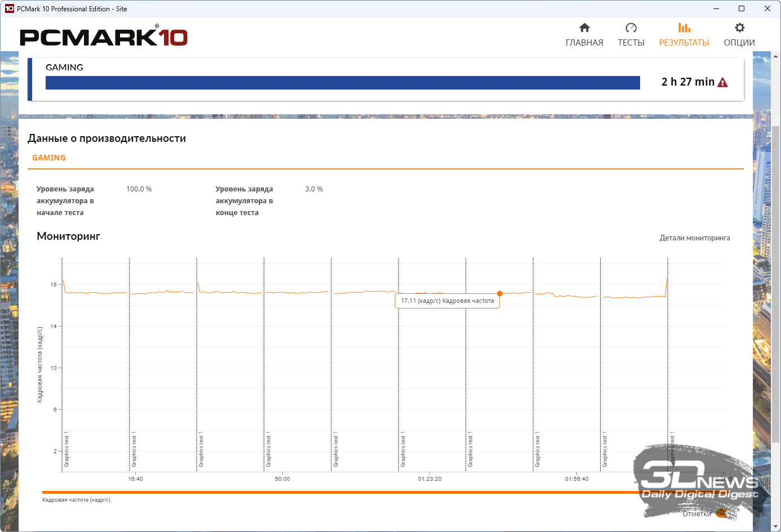
Task: Select the GAMING tab under performance data
Action: [49, 158]
